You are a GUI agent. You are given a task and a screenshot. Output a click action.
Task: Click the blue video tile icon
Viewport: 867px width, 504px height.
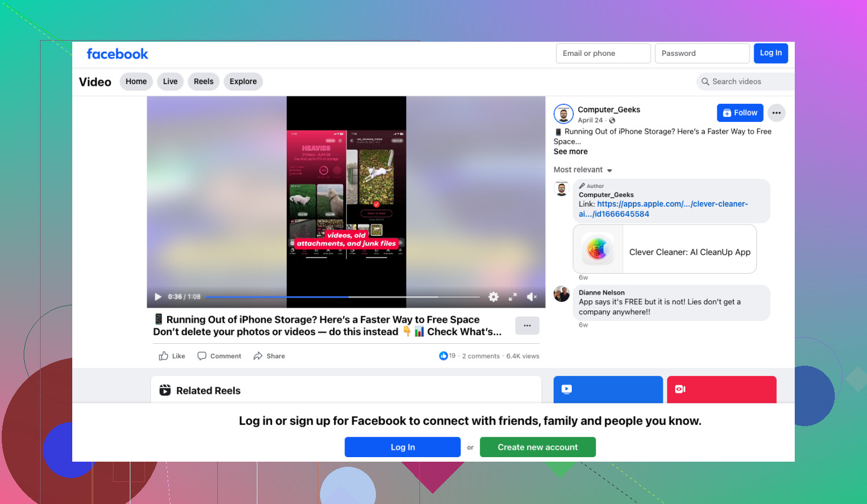coord(567,389)
